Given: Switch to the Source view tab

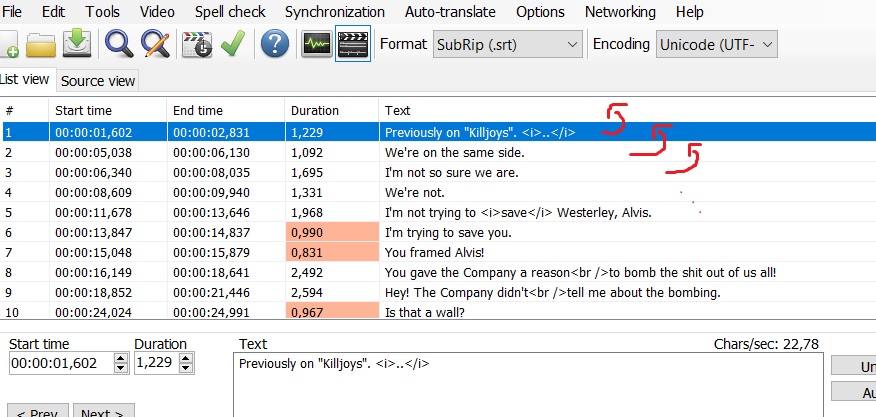Looking at the screenshot, I should click(98, 80).
